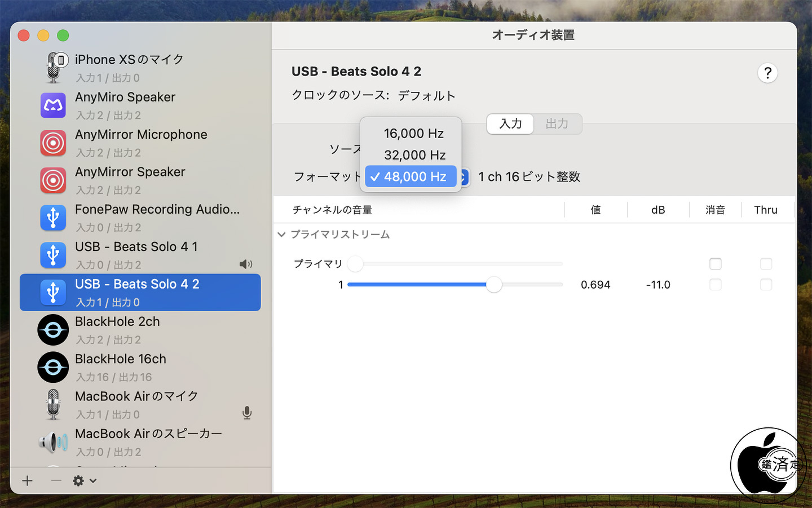The height and width of the screenshot is (508, 812).
Task: Click the AnyMiro Speaker purple icon
Action: point(54,105)
